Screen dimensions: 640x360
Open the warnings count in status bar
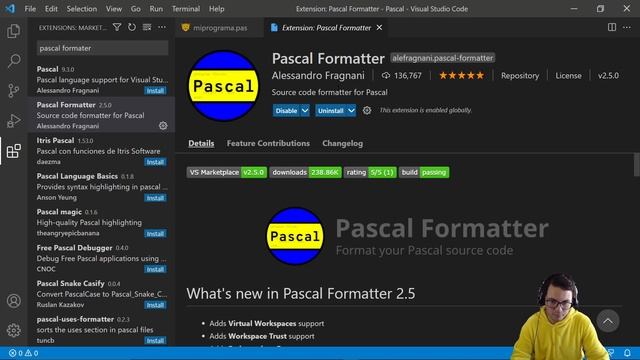[x=31, y=353]
